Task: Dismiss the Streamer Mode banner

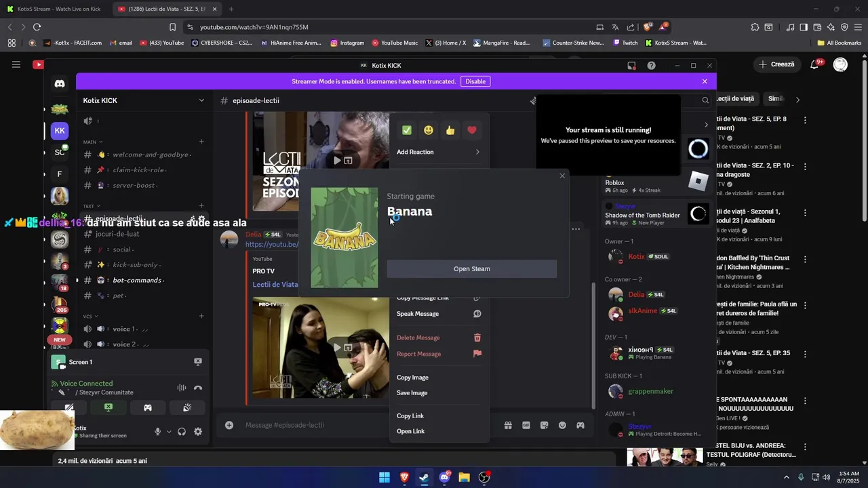Action: [705, 81]
